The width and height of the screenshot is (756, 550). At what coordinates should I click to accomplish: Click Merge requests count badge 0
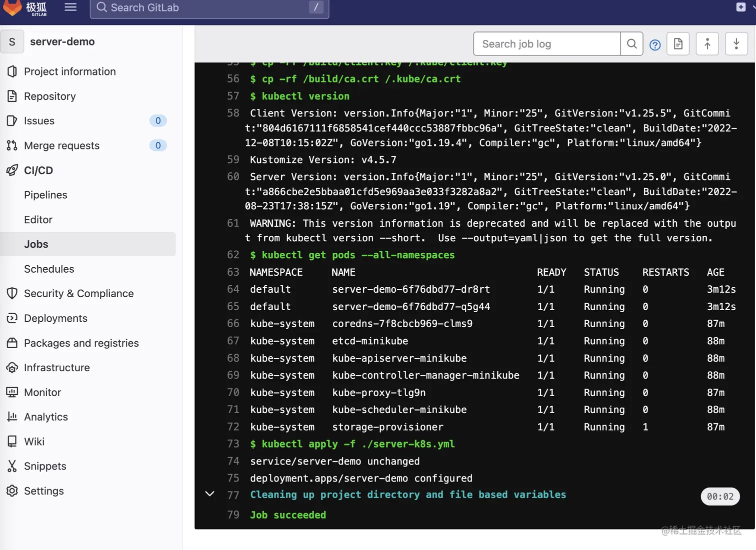coord(158,145)
